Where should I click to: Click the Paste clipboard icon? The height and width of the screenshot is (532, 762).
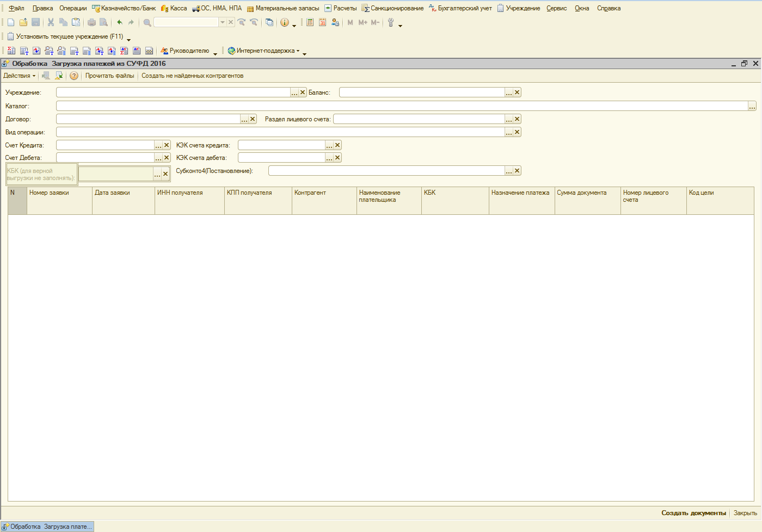tap(76, 22)
